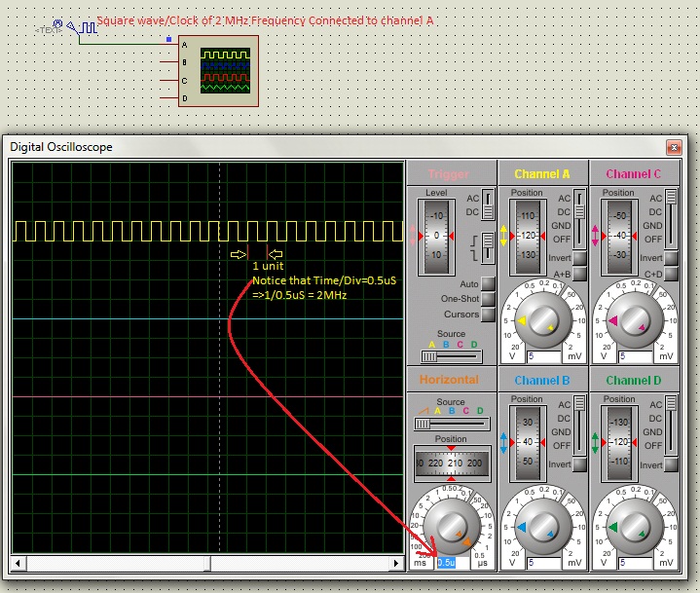Click the Channel B volts value field
Image resolution: width=700 pixels, height=593 pixels.
pos(544,563)
